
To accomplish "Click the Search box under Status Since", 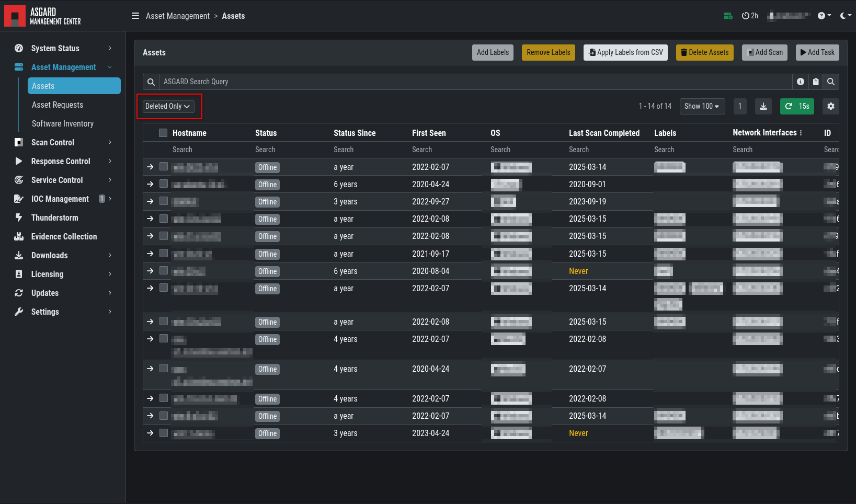I will tap(370, 150).
